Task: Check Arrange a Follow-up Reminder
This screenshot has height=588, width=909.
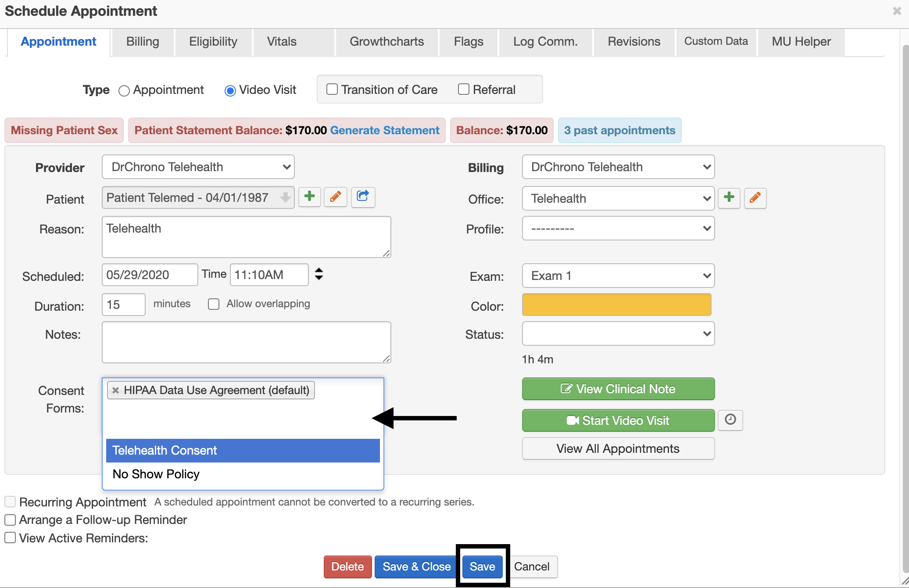Action: click(10, 520)
